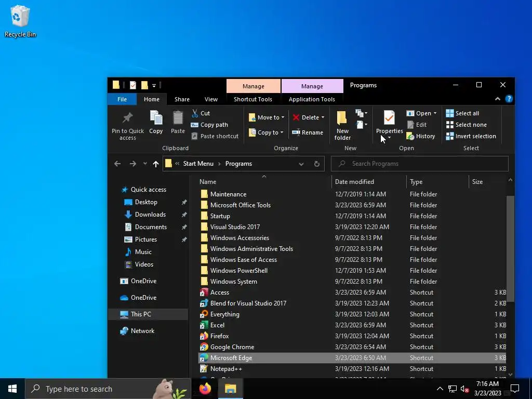The height and width of the screenshot is (399, 532).
Task: Cut the selected item
Action: (201, 113)
